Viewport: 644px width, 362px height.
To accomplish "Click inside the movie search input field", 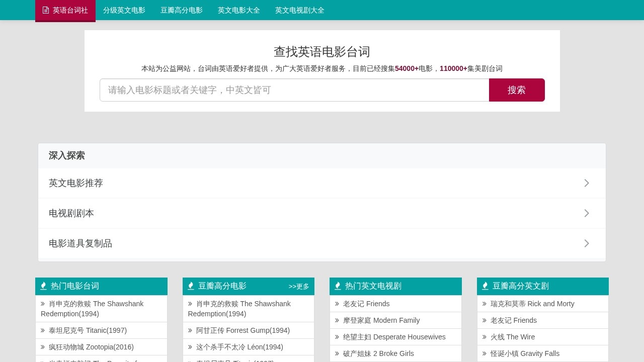I will [294, 90].
